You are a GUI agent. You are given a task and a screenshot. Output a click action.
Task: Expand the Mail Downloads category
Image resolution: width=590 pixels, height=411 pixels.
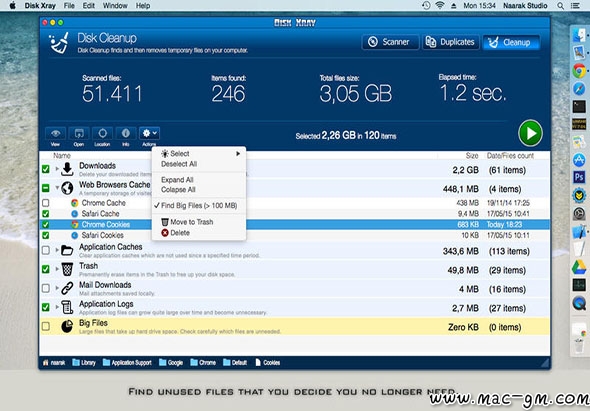click(57, 288)
